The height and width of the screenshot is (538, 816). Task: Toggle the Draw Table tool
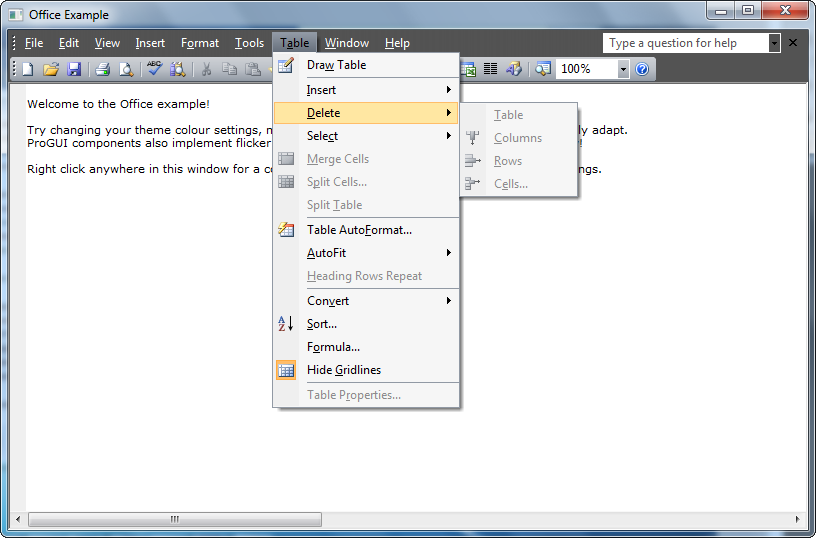click(336, 65)
